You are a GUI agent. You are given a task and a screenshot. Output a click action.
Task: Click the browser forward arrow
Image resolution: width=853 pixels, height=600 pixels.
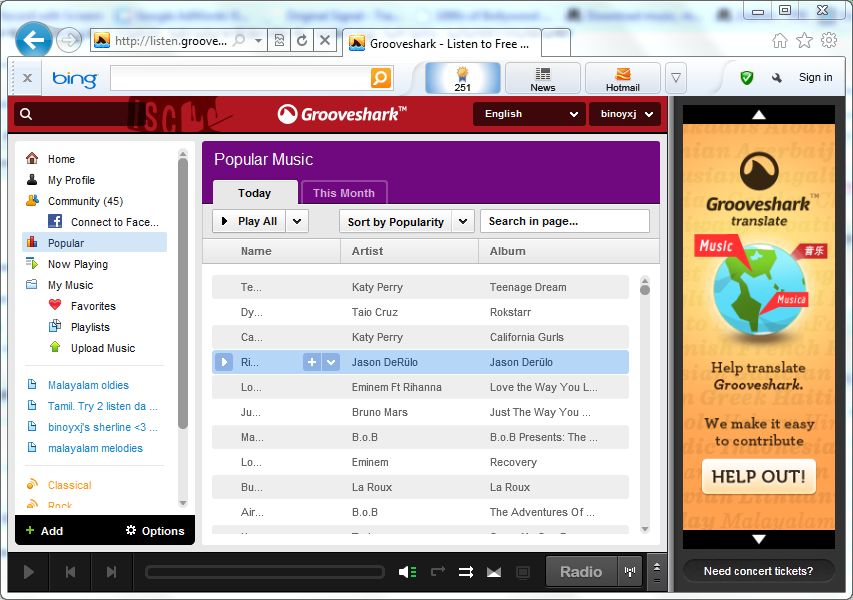pos(69,40)
